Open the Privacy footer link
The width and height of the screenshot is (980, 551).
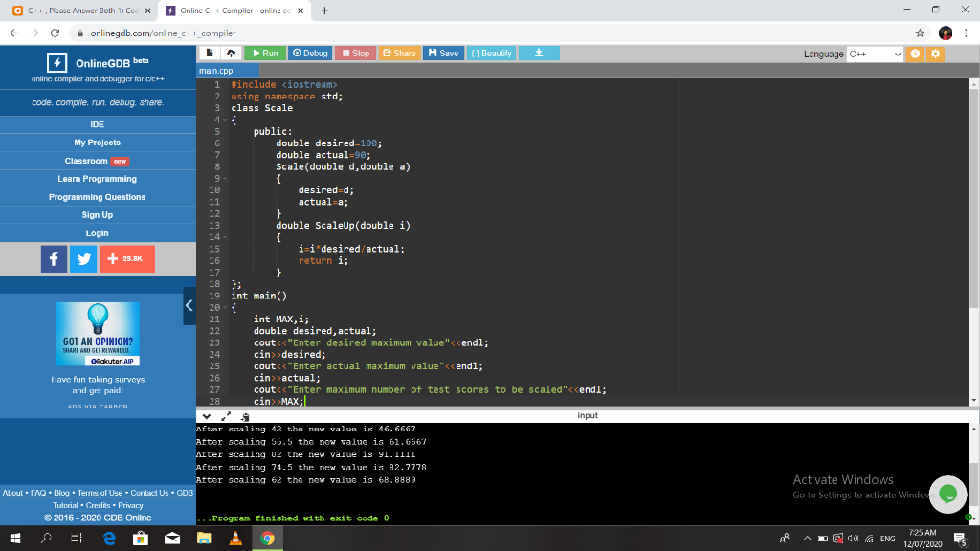130,505
